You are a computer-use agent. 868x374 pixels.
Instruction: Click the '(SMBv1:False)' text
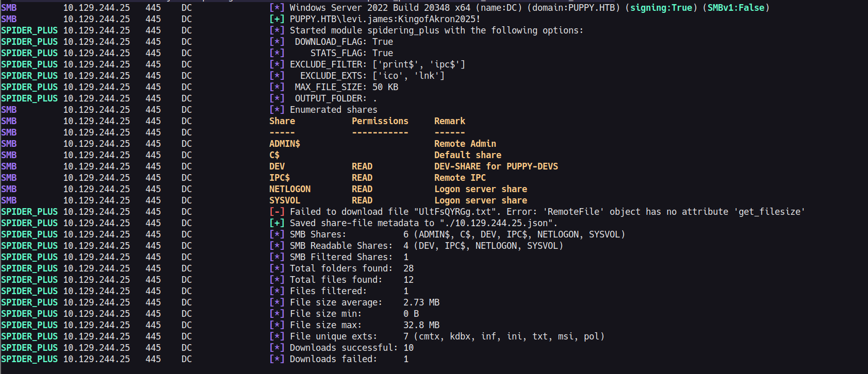tap(736, 8)
